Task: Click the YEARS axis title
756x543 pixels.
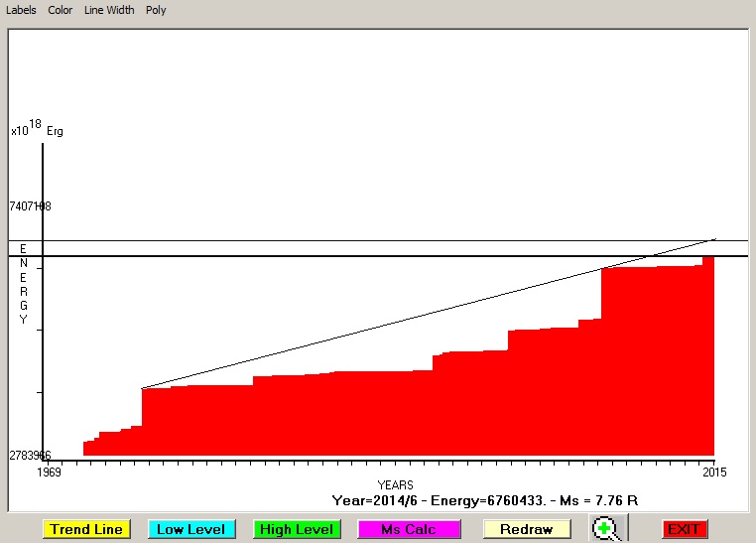Action: pyautogui.click(x=396, y=484)
